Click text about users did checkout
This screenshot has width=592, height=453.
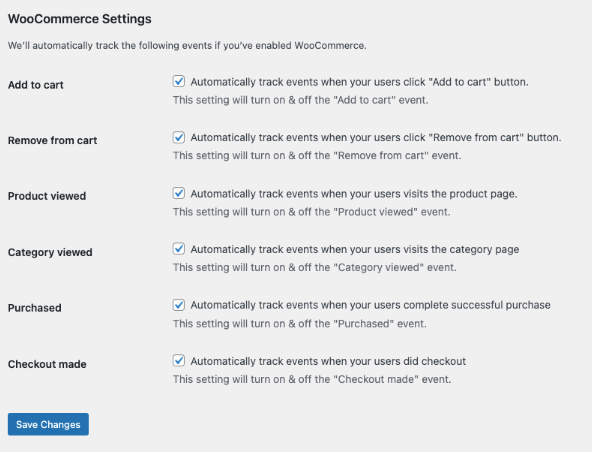pyautogui.click(x=328, y=361)
